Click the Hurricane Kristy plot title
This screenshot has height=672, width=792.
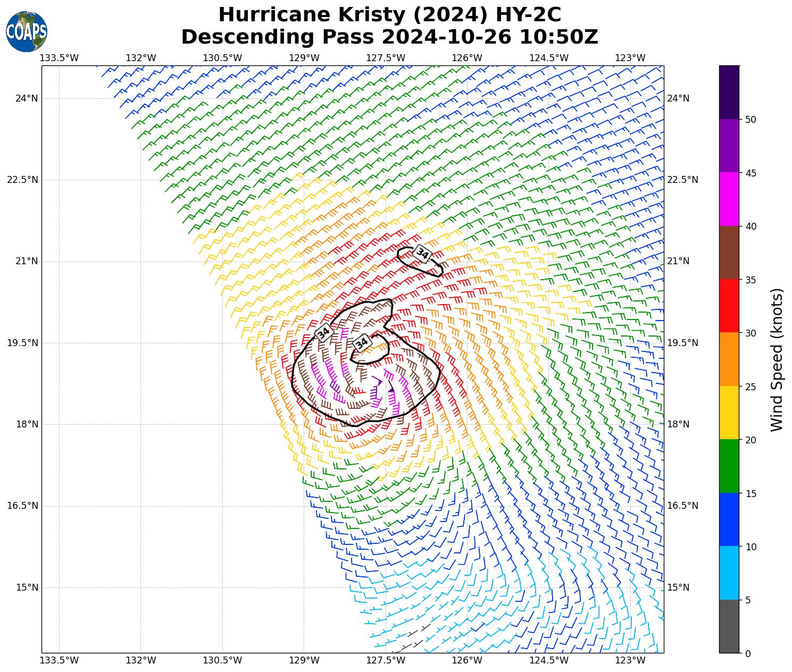coord(389,14)
